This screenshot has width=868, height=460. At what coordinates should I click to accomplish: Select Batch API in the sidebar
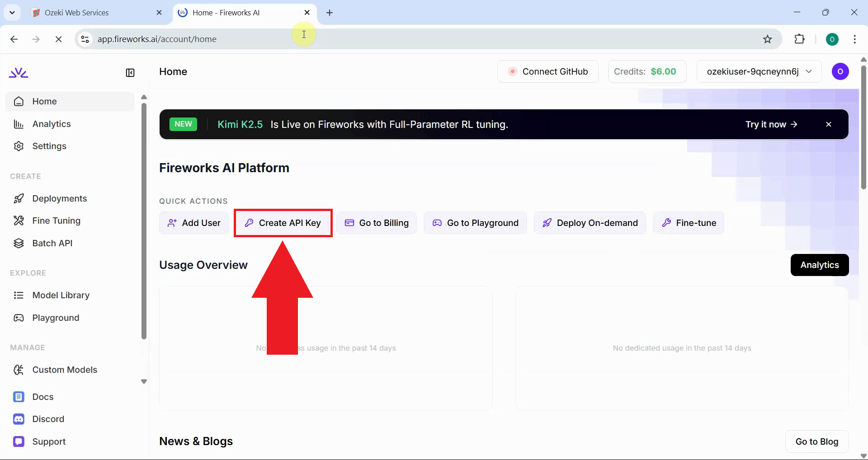tap(52, 243)
